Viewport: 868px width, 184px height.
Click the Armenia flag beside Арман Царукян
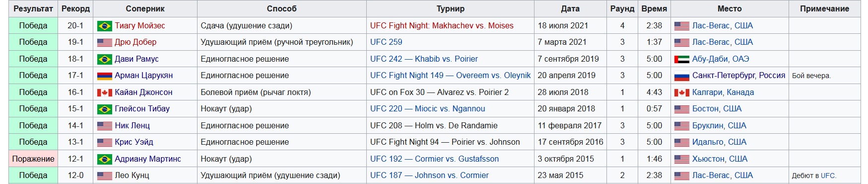104,76
